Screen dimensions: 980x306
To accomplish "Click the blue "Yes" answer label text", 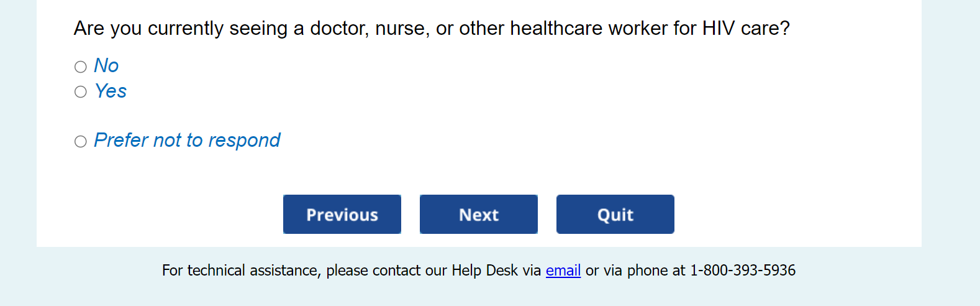I will click(x=111, y=91).
